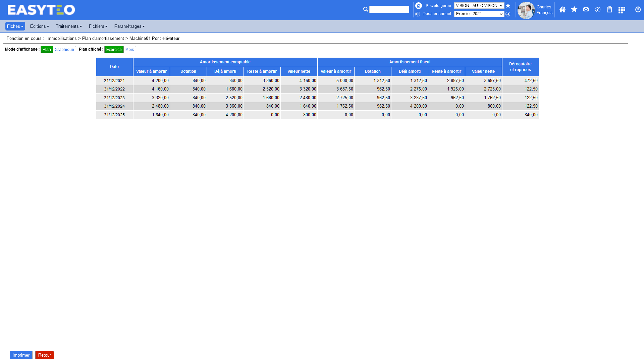
Task: Switch displayed plan to Mois
Action: 129,50
